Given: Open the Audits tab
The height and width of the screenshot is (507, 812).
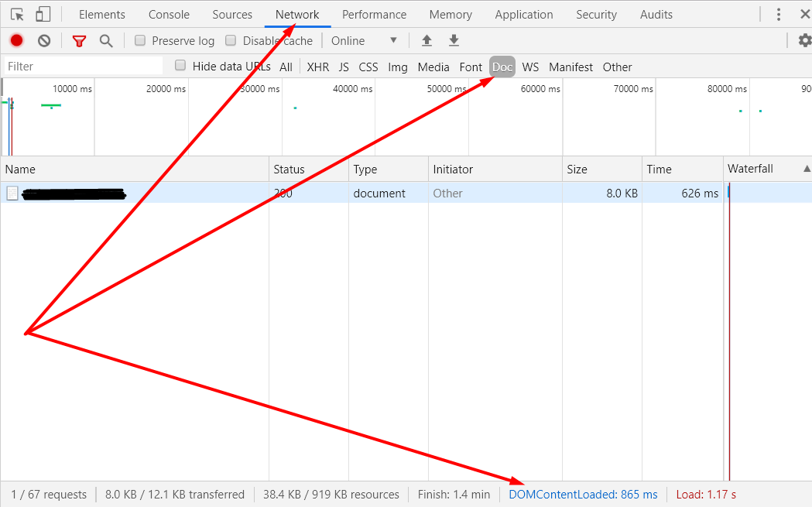Looking at the screenshot, I should pyautogui.click(x=656, y=15).
